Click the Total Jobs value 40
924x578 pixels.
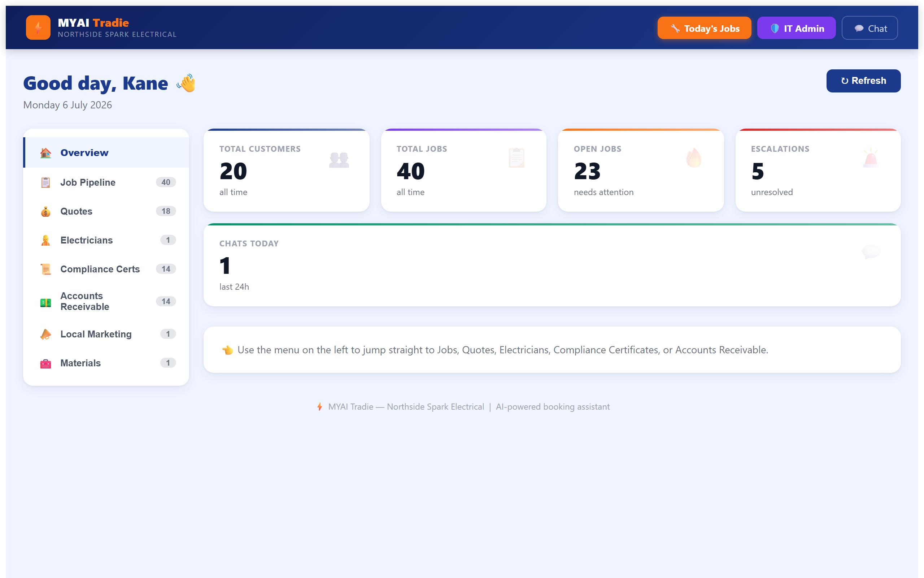pyautogui.click(x=410, y=171)
